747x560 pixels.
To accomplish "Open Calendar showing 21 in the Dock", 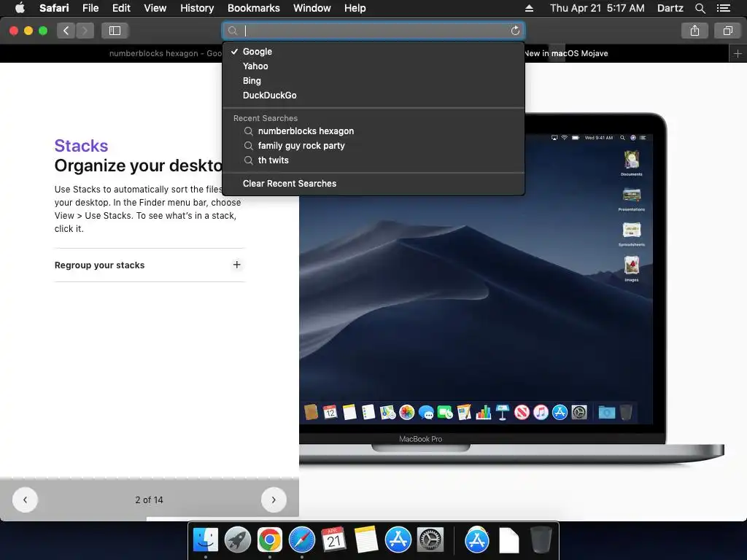I will 333,540.
